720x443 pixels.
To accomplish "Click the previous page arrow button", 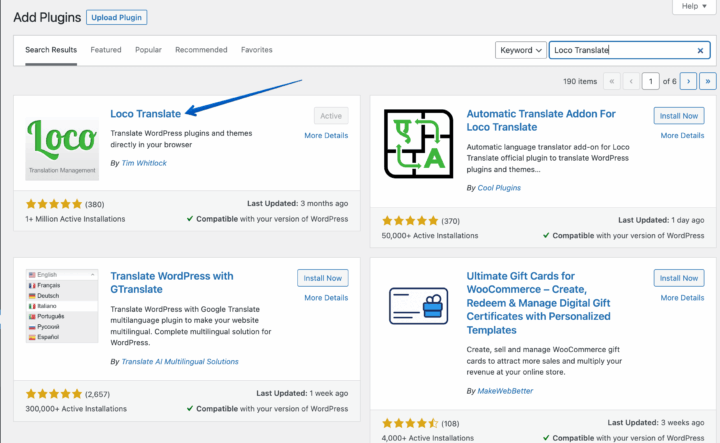I will tap(629, 81).
